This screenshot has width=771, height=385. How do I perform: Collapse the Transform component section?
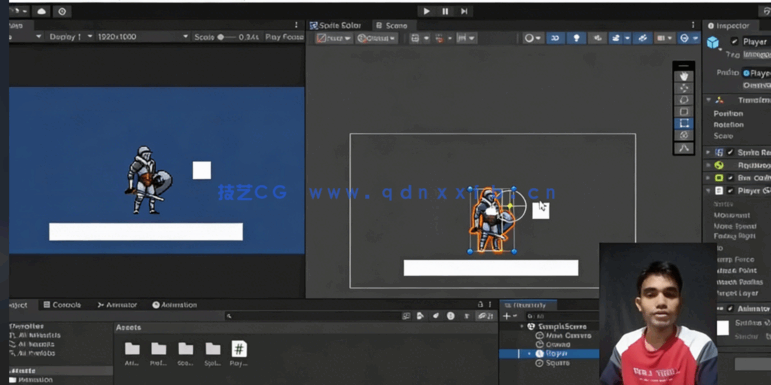(x=709, y=100)
